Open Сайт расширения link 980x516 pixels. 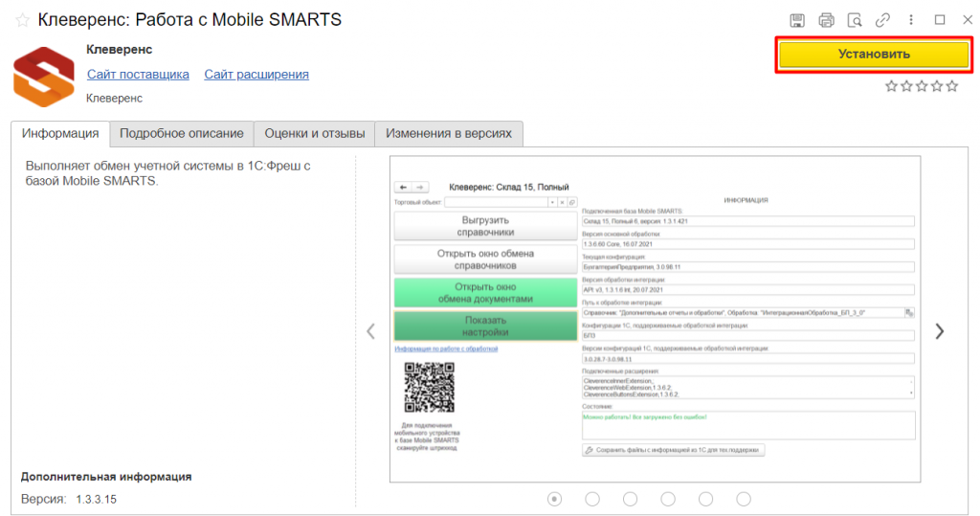click(x=256, y=75)
